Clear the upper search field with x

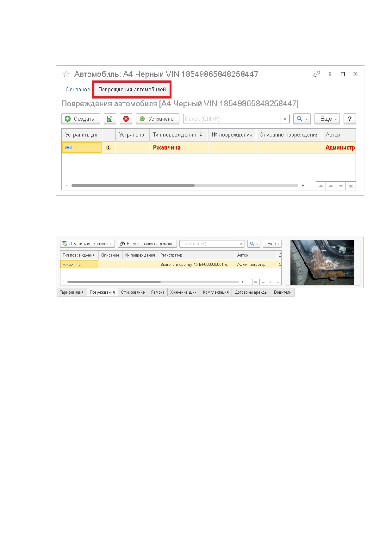click(x=285, y=119)
